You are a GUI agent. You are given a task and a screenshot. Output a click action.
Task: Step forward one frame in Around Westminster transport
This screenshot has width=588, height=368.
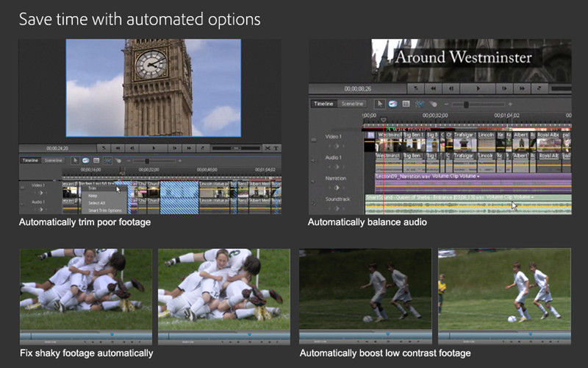click(x=505, y=88)
